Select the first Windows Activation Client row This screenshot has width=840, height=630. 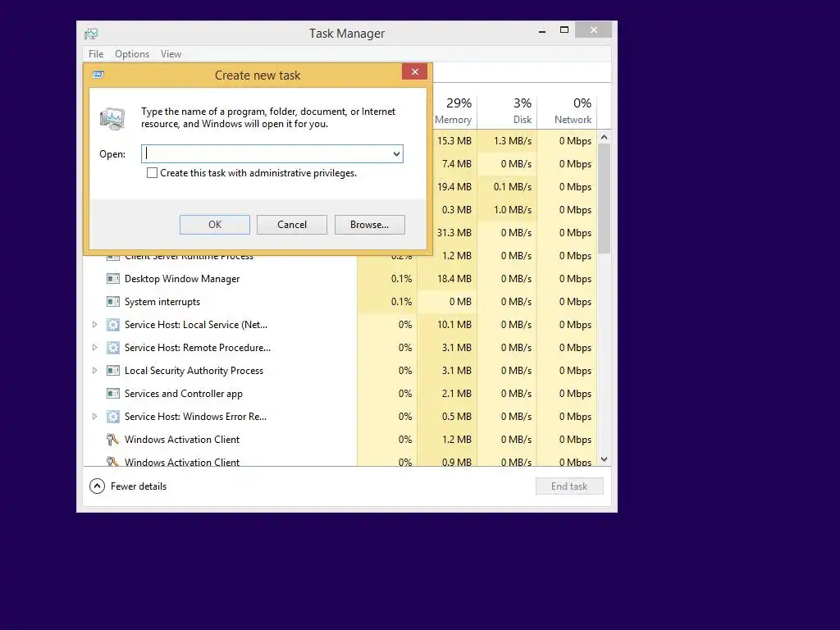click(x=340, y=440)
